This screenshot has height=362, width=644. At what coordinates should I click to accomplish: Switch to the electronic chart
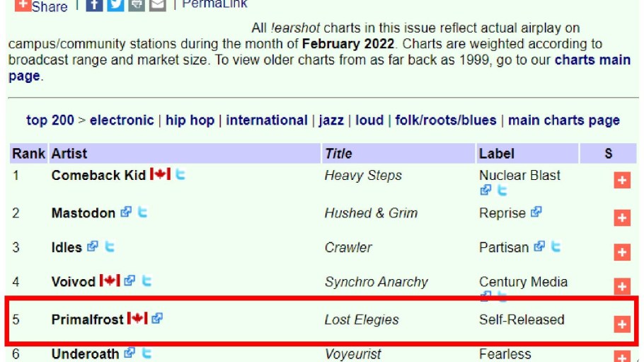coord(122,120)
